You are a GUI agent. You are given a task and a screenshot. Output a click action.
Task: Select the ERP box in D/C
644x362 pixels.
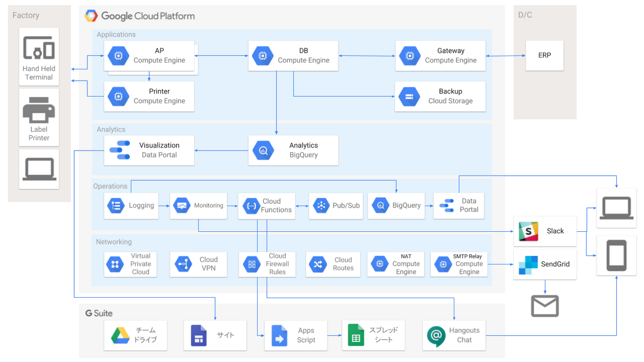point(544,55)
